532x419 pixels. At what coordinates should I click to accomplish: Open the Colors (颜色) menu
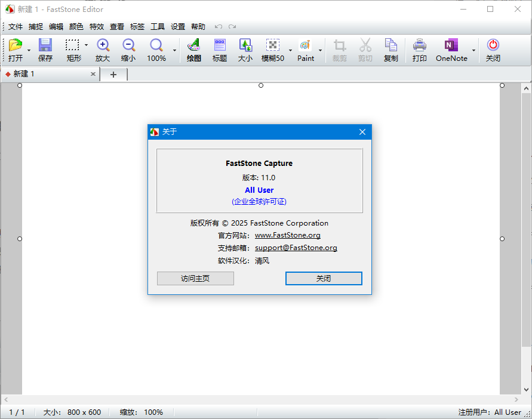(76, 26)
